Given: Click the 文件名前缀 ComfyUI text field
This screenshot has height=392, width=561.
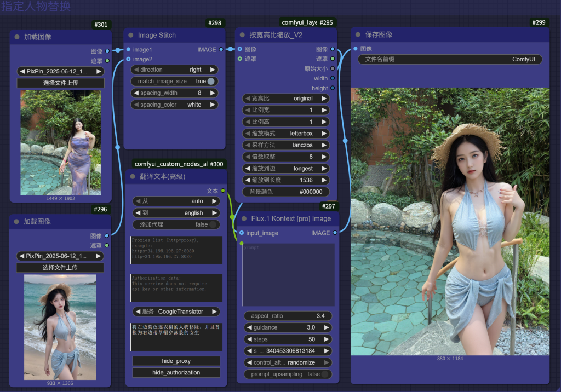Looking at the screenshot, I should (450, 59).
